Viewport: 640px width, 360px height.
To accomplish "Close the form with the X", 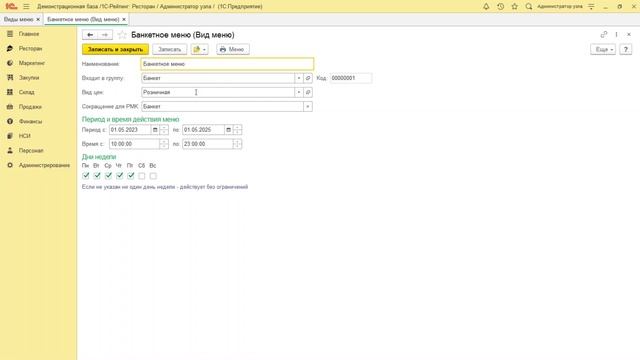I will 629,35.
